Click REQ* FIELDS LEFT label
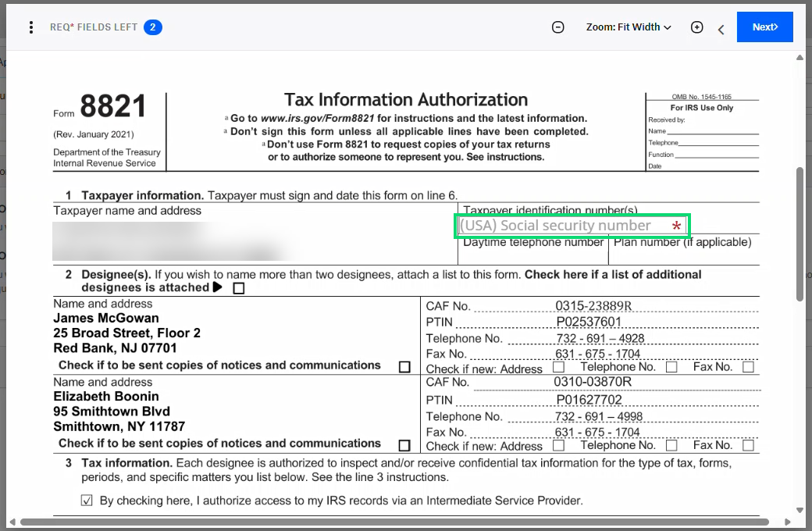 (94, 26)
